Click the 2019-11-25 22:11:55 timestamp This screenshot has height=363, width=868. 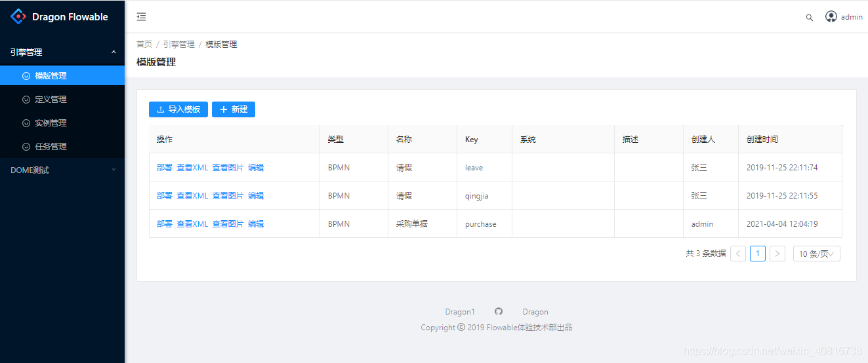[782, 196]
